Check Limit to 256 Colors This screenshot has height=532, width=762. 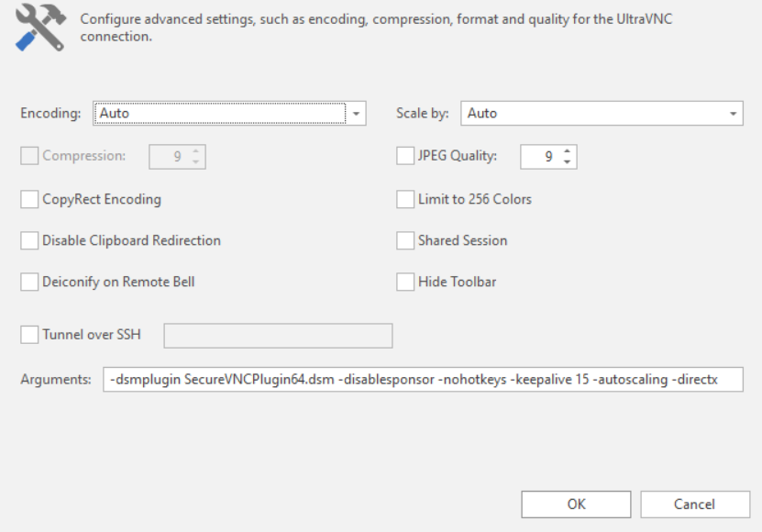[405, 199]
